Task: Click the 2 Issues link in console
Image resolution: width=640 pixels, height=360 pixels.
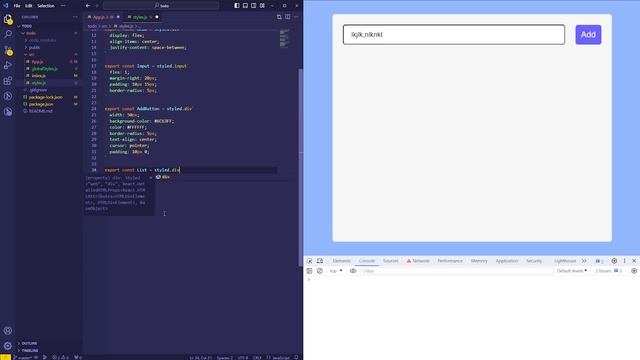Action: [609, 271]
